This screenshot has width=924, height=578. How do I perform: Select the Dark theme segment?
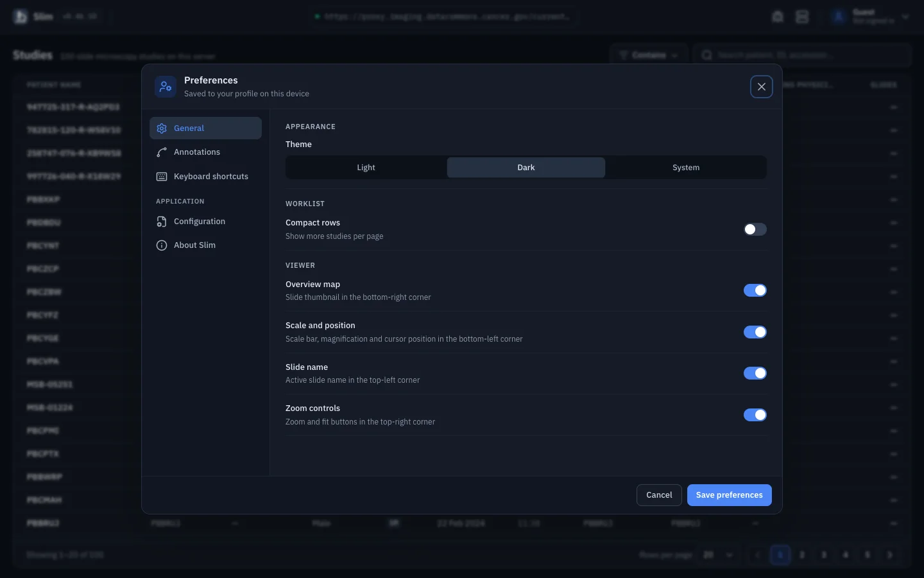526,168
